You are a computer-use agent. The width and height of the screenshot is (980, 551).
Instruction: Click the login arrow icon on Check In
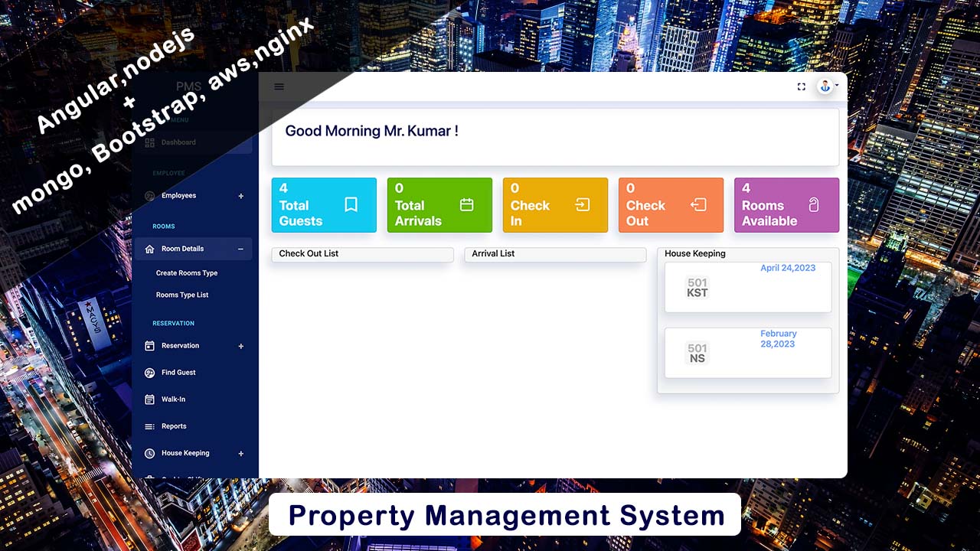583,204
